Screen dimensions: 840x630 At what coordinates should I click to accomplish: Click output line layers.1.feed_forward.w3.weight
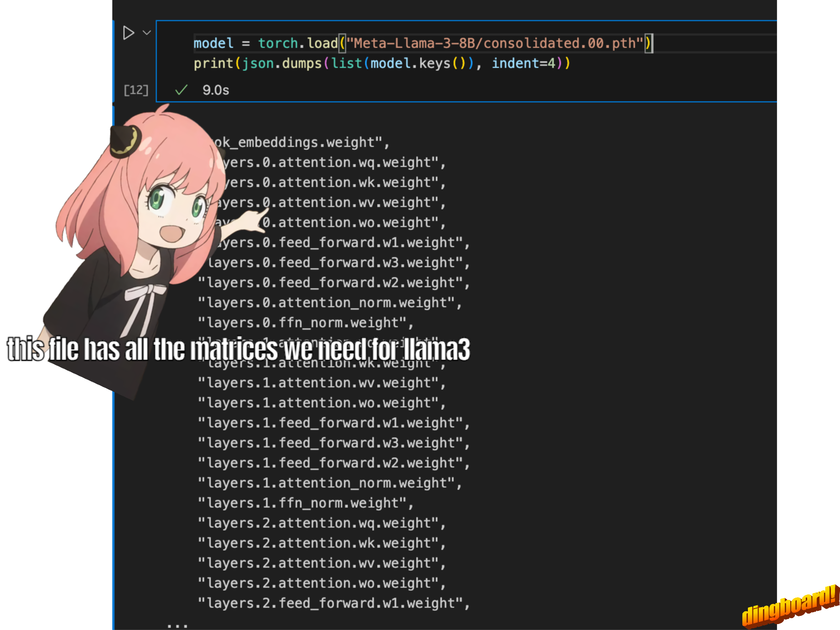(x=334, y=443)
